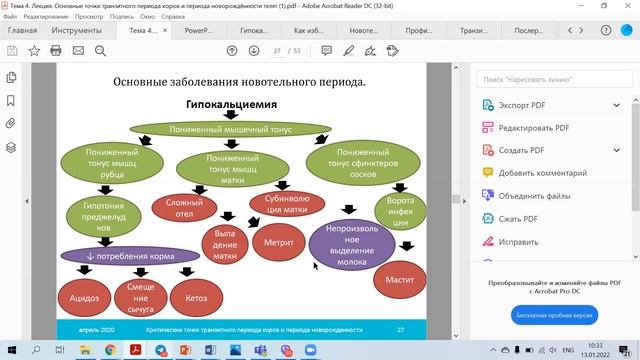
Task: Open Word from taskbar
Action: coord(211,350)
